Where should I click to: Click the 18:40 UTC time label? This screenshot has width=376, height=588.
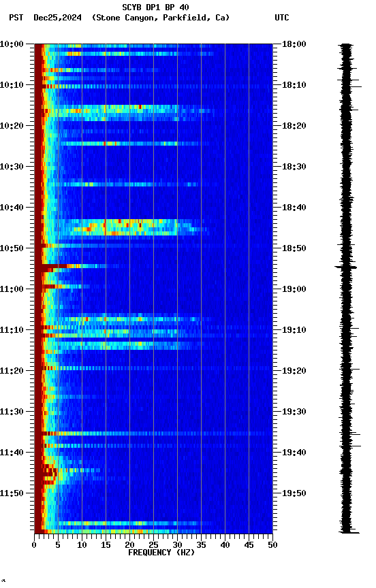tap(294, 208)
